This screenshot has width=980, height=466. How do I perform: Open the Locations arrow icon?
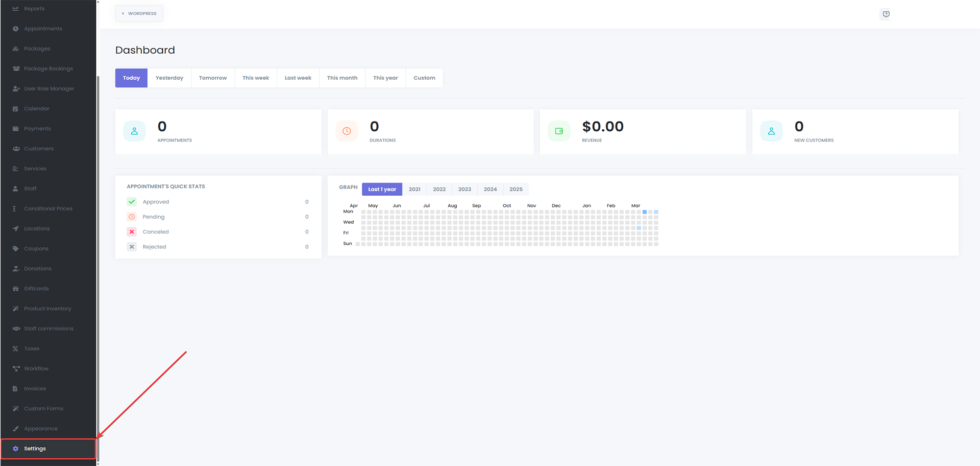click(x=15, y=229)
